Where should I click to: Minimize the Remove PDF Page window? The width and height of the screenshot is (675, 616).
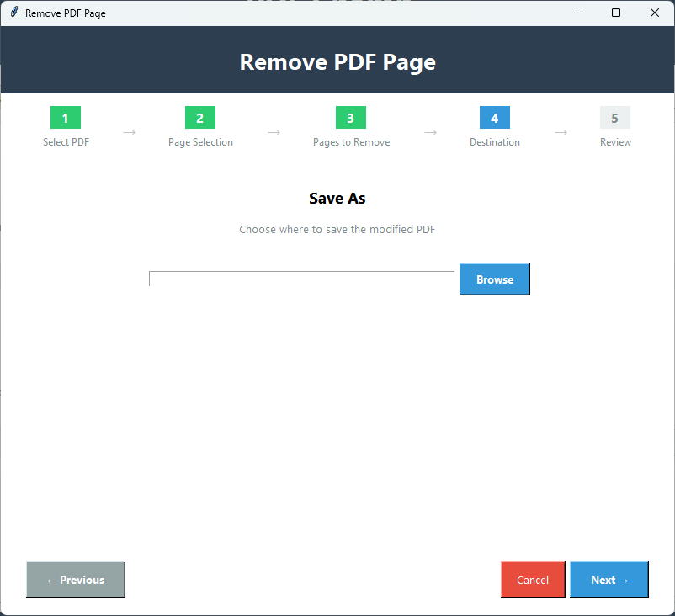[x=578, y=13]
